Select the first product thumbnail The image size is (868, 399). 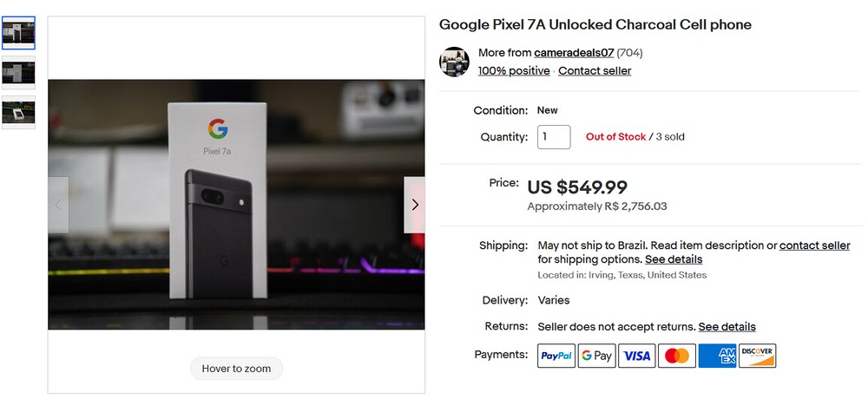[18, 32]
